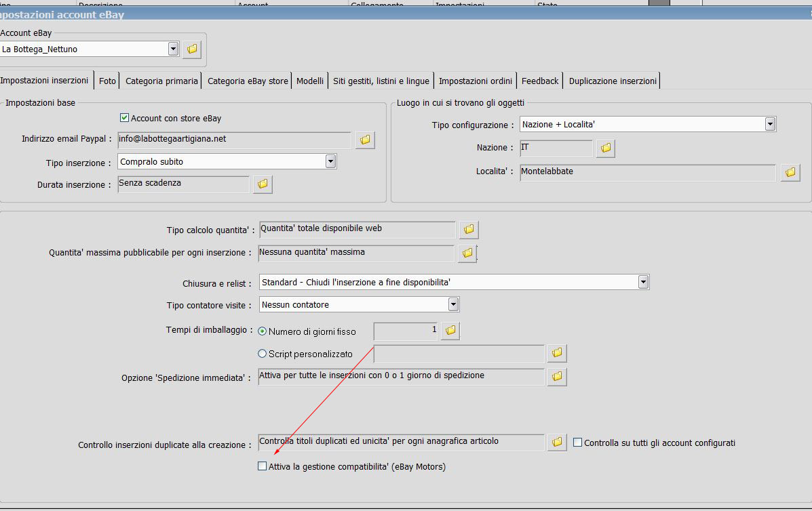Select Numero di giorni fisso radio button

pyautogui.click(x=262, y=331)
